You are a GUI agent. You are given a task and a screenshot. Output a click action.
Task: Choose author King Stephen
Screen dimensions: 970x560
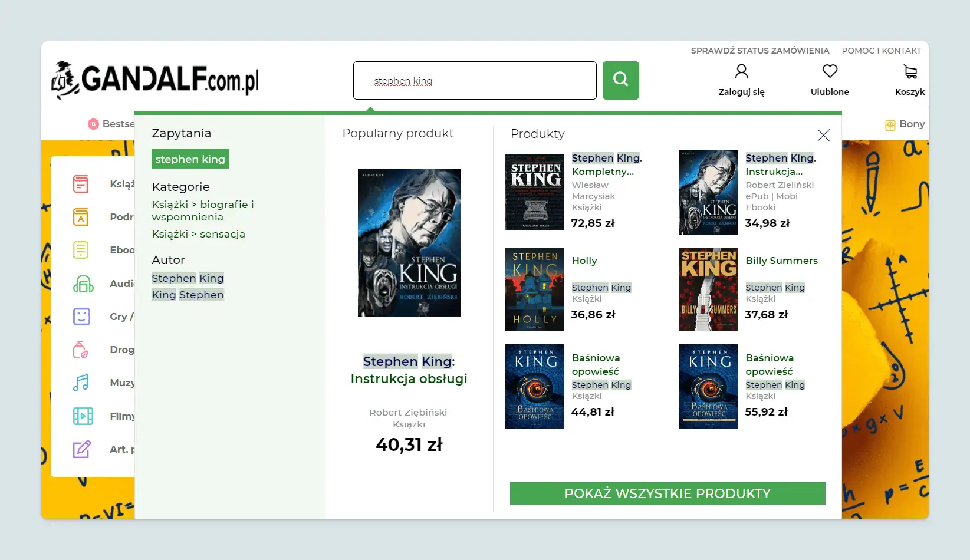pos(188,295)
